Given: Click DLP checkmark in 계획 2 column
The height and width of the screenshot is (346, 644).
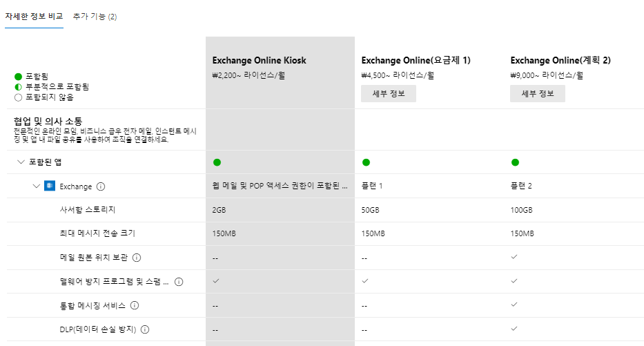Looking at the screenshot, I should tap(514, 328).
